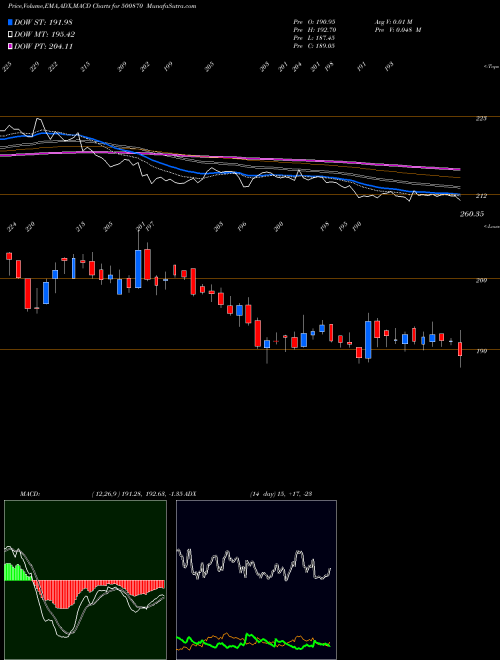Click the 'Pre O: 190.95' value

click(314, 21)
